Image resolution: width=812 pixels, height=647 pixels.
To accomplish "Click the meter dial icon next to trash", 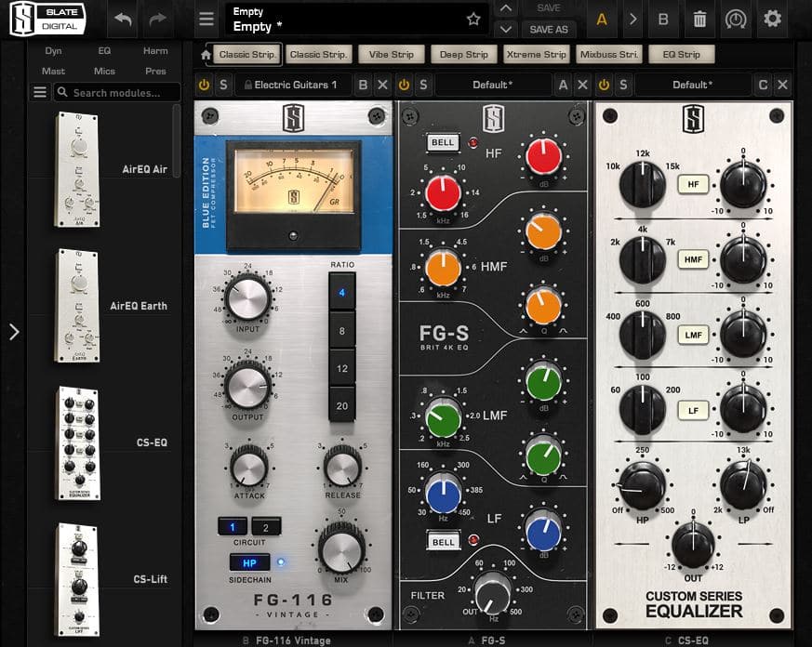I will 736,20.
